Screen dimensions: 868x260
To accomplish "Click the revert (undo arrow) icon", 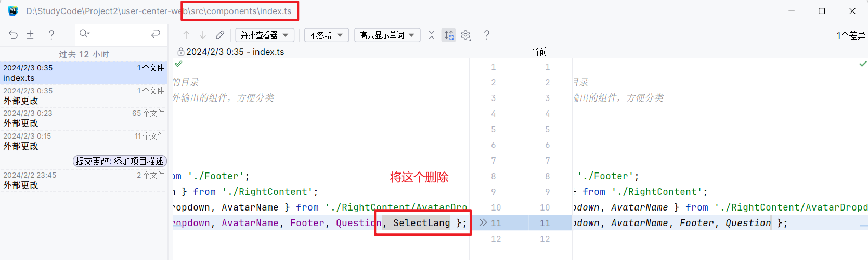I will click(x=14, y=34).
